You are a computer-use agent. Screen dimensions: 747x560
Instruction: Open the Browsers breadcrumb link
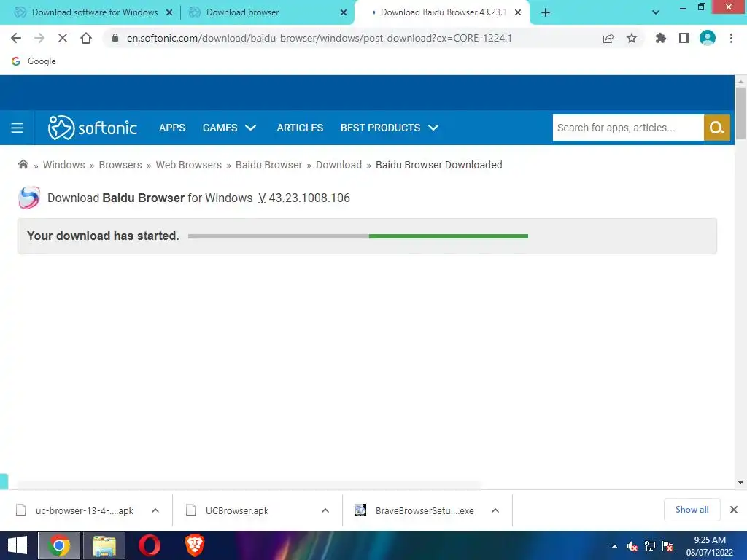(120, 165)
